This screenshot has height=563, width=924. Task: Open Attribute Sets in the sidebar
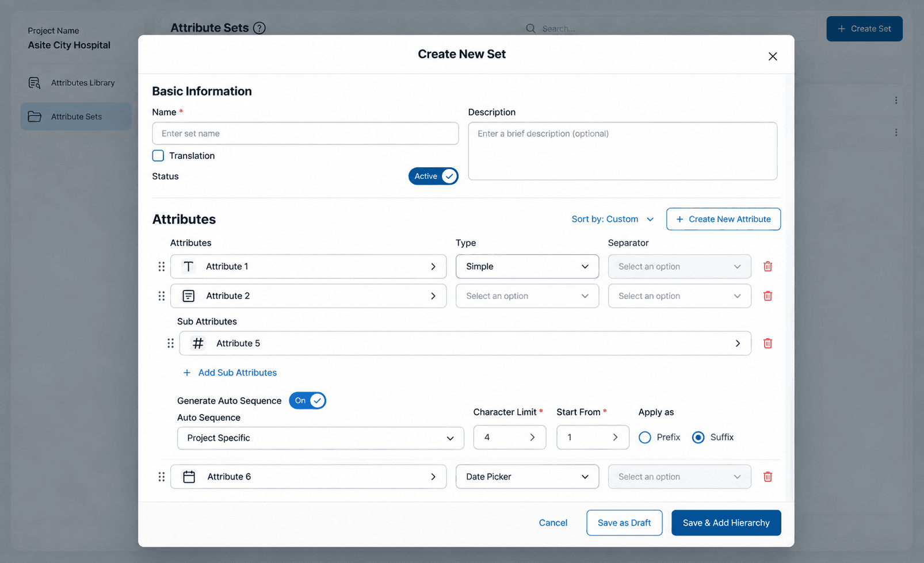point(76,116)
